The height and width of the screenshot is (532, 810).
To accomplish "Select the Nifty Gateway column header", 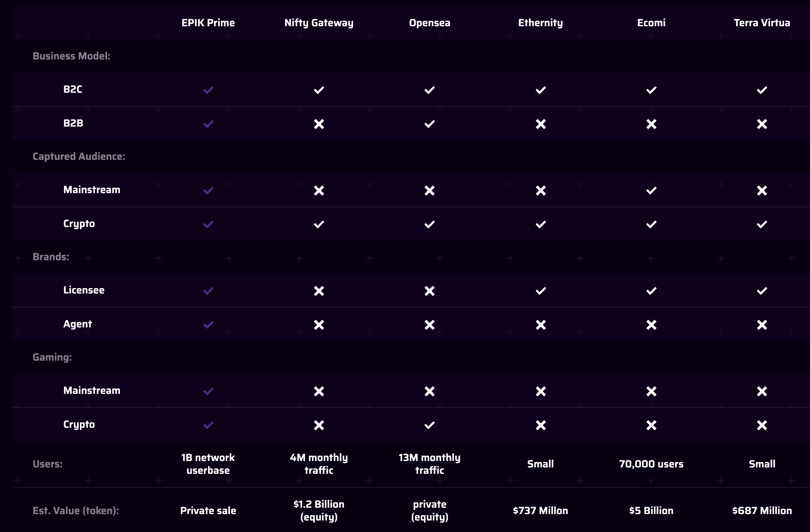I will 319,23.
